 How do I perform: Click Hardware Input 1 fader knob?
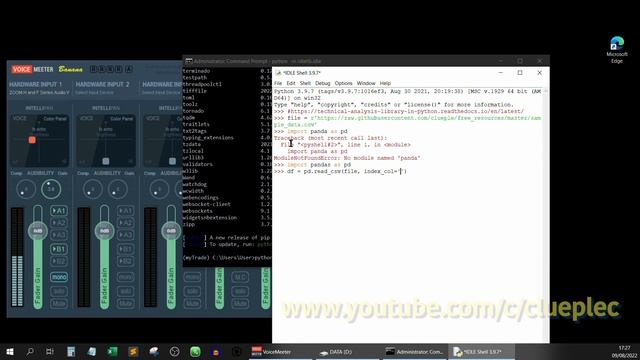click(x=38, y=231)
